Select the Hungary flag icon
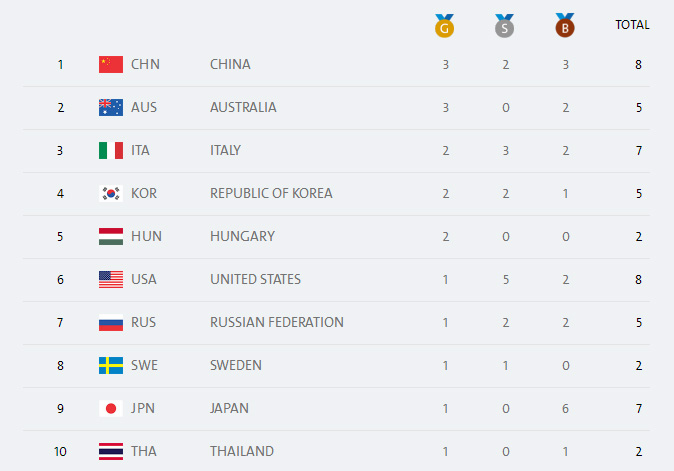The width and height of the screenshot is (674, 471). point(111,236)
